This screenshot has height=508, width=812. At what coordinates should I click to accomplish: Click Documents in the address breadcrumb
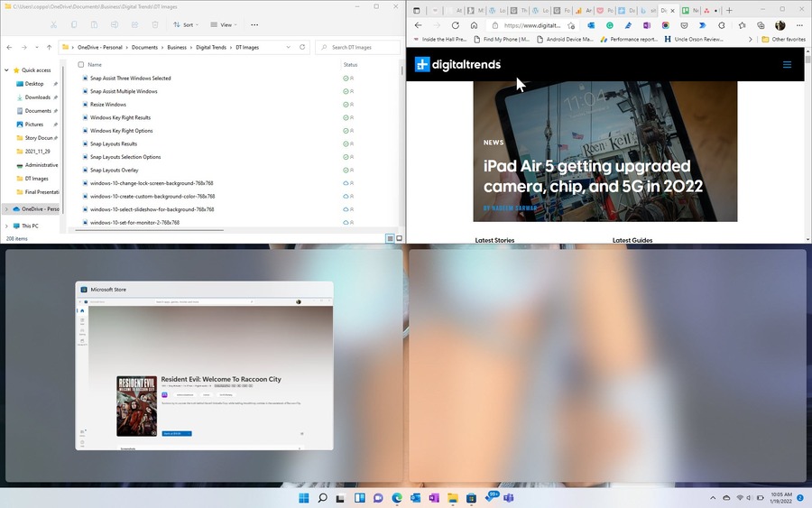click(144, 47)
